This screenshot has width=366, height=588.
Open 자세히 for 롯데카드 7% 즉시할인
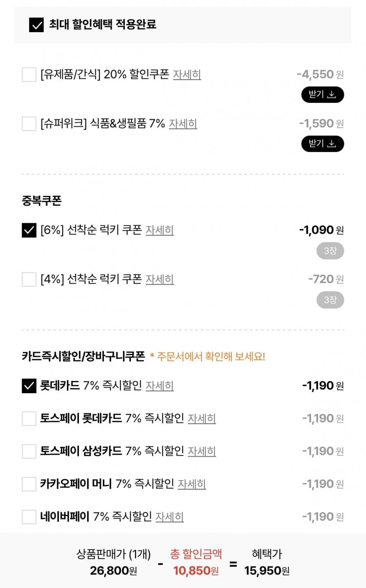coord(159,386)
